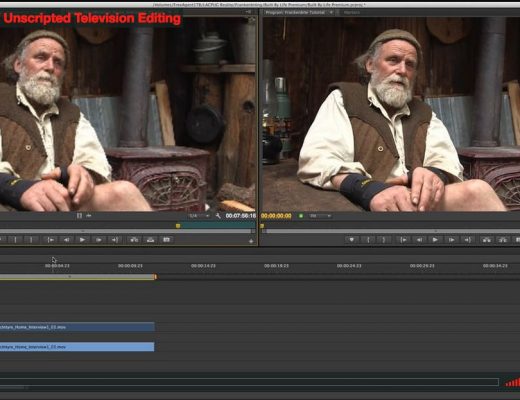
Task: Click timeline ruler at 00:00:09:23
Action: [x=130, y=266]
